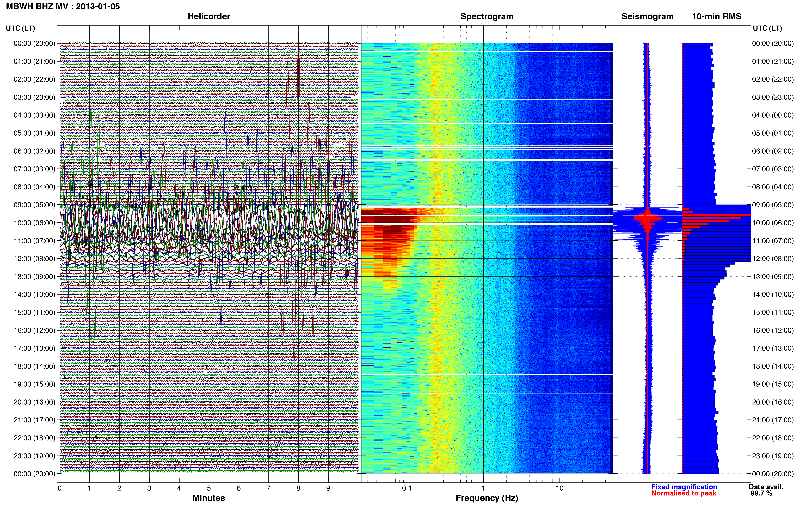Click left time label '06:00 (02:00)'

(34, 151)
